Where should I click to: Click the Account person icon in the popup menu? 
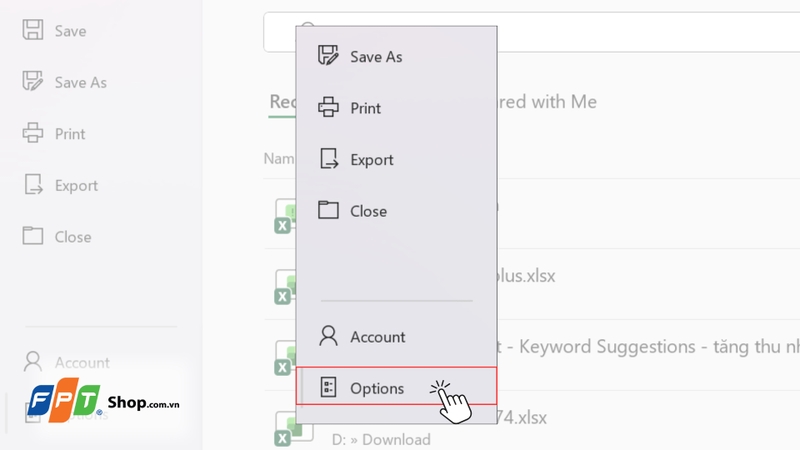click(x=328, y=337)
